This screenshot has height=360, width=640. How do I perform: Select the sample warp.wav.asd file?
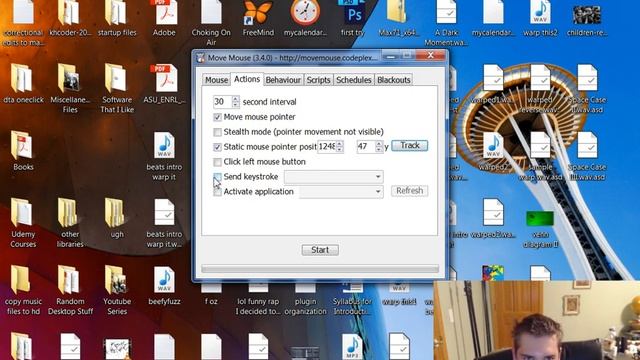click(540, 156)
